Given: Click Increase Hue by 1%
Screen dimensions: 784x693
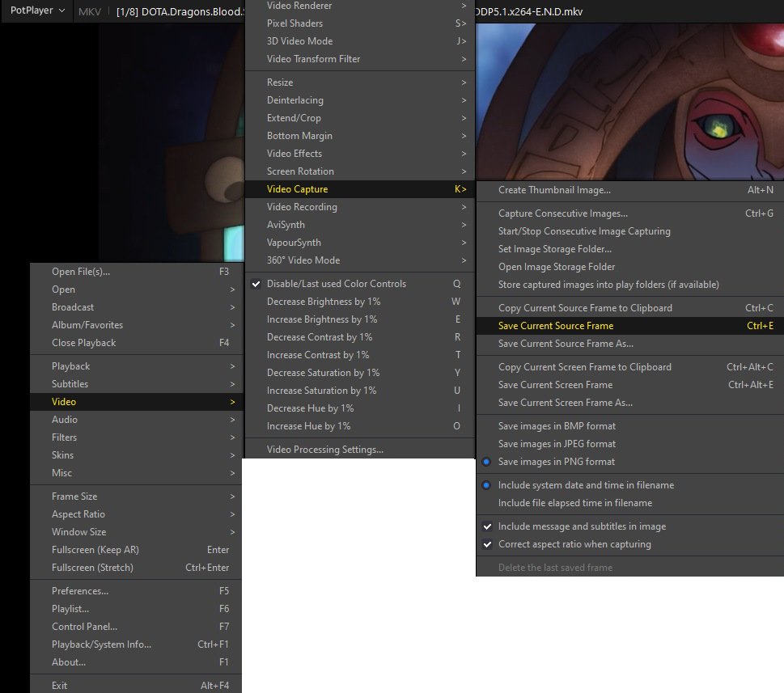Looking at the screenshot, I should click(x=359, y=426).
